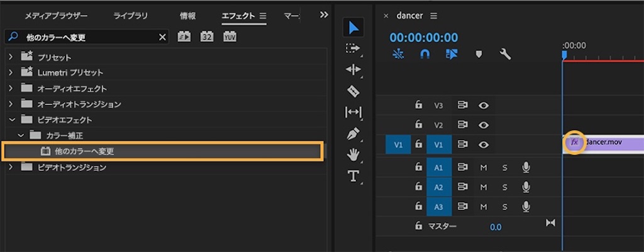Screen dimensions: 644x252
Task: Open the dancer sequence panel menu
Action: [434, 16]
